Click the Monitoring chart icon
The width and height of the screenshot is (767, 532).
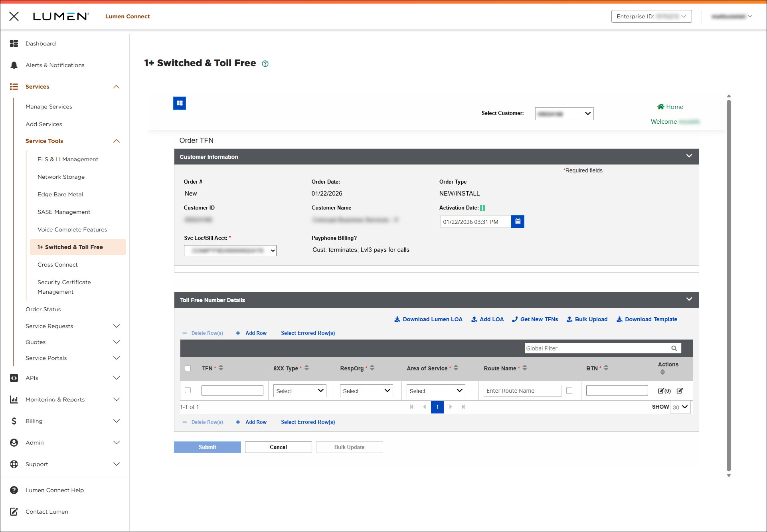tap(14, 399)
